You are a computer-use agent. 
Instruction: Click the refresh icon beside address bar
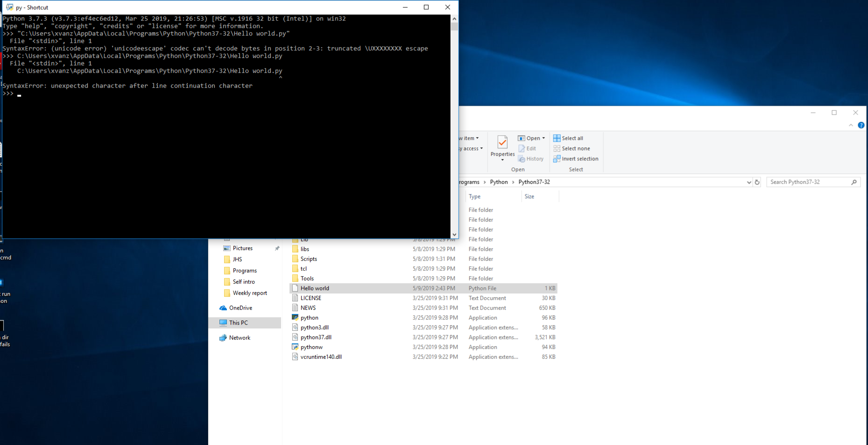pyautogui.click(x=757, y=182)
